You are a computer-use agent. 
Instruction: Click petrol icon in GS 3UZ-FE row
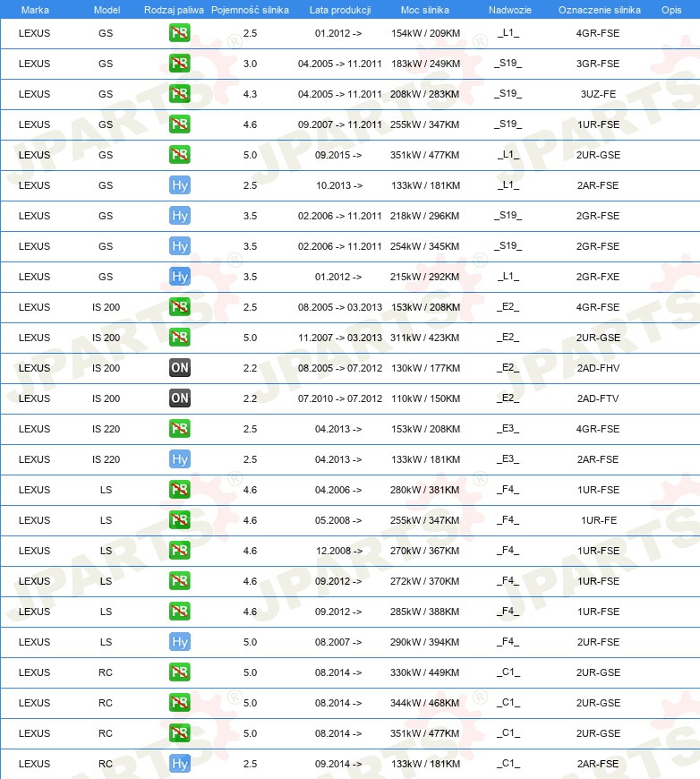tap(179, 94)
